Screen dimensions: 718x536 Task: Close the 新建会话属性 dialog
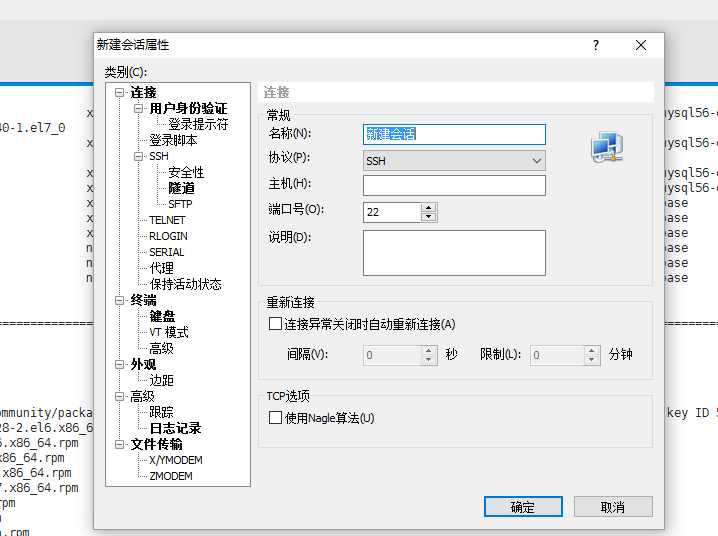point(641,45)
